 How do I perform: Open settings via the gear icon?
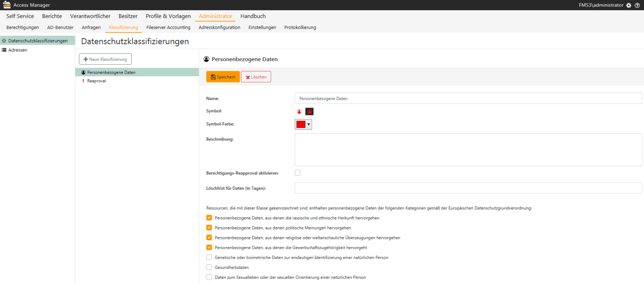click(629, 5)
